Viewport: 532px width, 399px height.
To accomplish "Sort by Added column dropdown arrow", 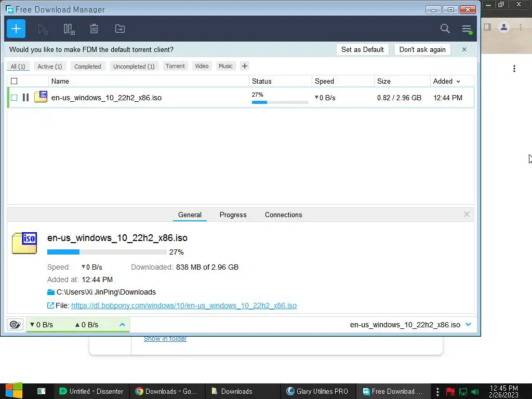I will click(x=458, y=82).
